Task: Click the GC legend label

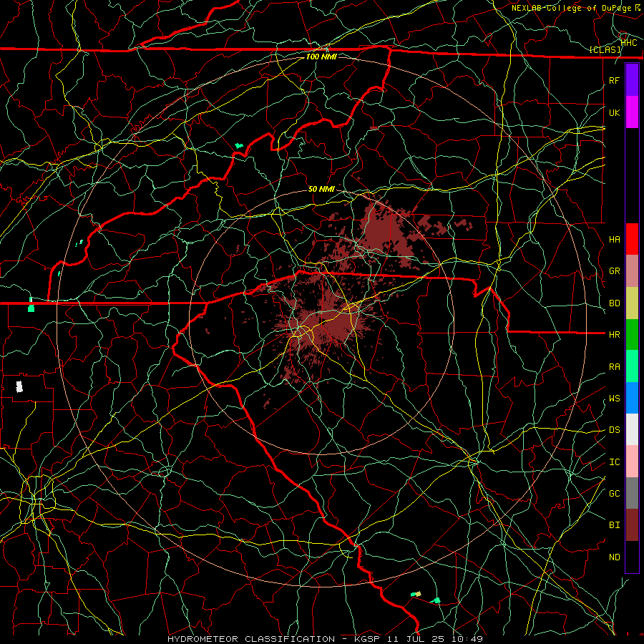Action: click(x=614, y=494)
